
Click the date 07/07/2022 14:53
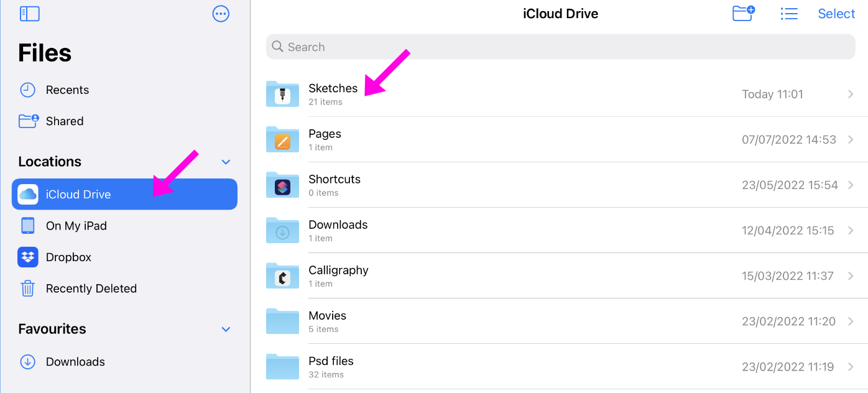(789, 140)
